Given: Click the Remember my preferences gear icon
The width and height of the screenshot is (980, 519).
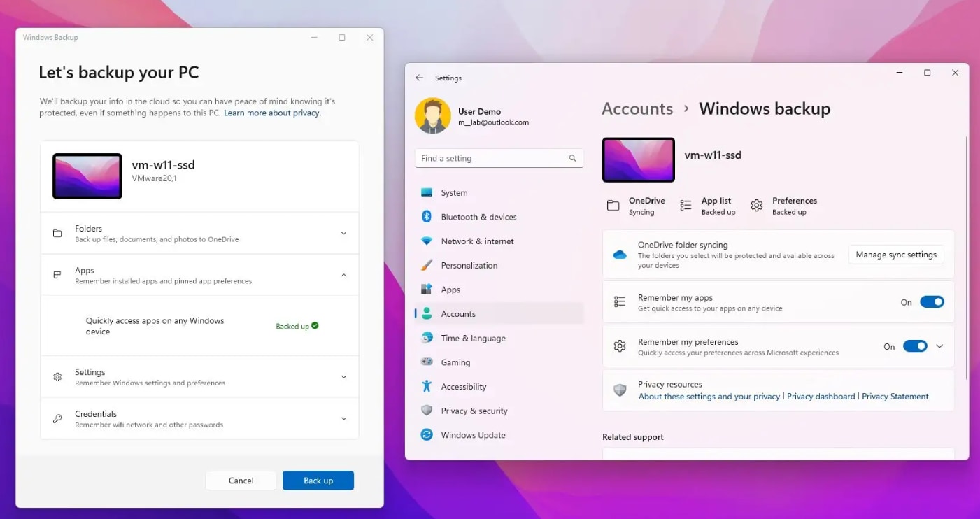Looking at the screenshot, I should tap(620, 346).
